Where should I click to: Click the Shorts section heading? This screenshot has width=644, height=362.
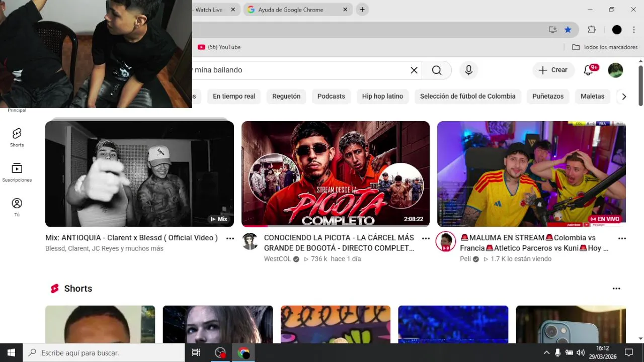(x=78, y=289)
